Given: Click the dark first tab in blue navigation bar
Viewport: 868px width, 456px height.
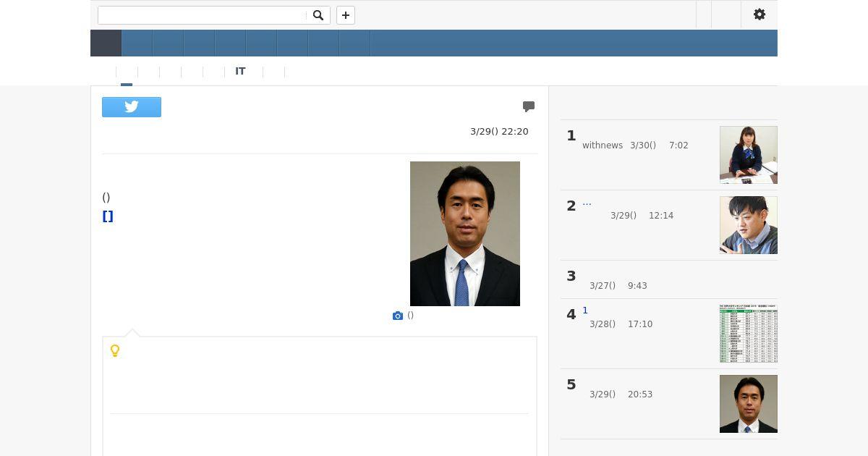Looking at the screenshot, I should coord(106,43).
